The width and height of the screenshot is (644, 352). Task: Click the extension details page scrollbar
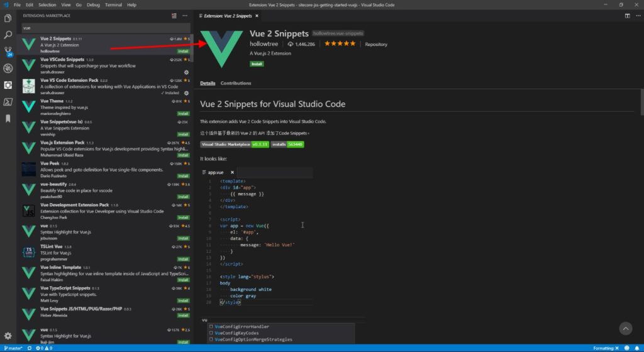point(641,102)
